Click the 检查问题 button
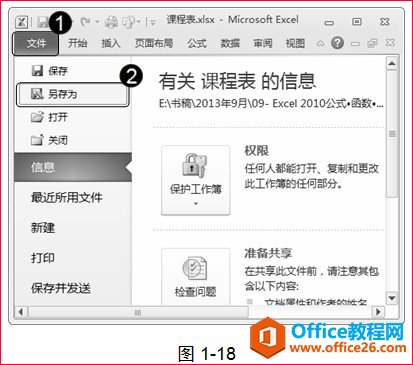Viewport: 413px width, 365px height. pyautogui.click(x=196, y=277)
